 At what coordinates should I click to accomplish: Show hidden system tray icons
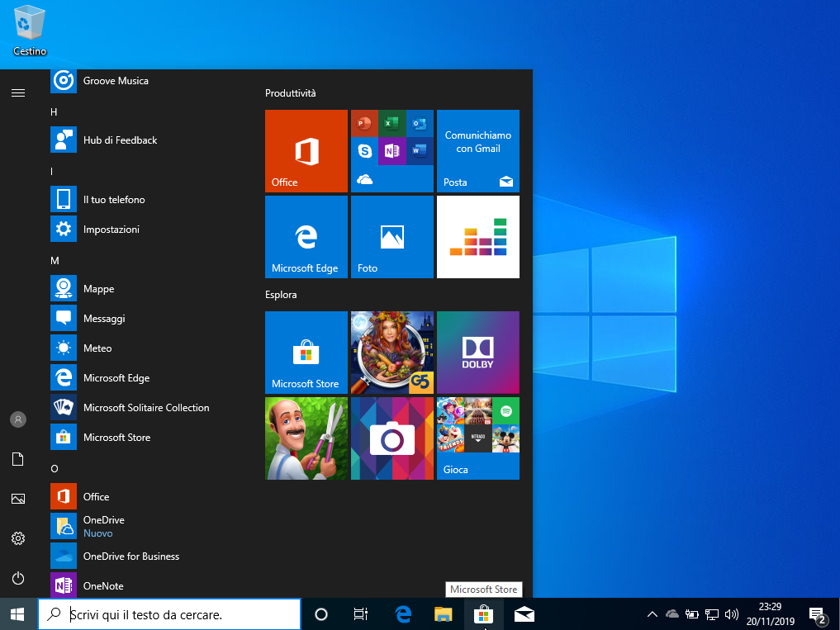click(652, 614)
